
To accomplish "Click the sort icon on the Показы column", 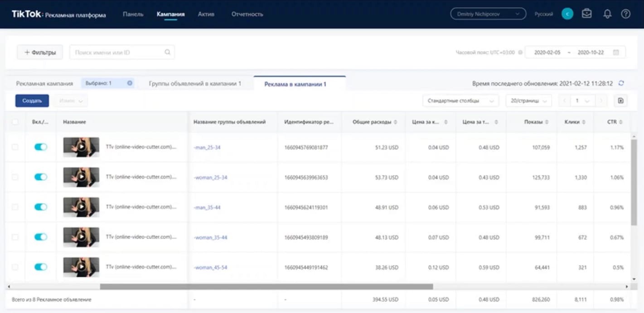I will point(547,122).
